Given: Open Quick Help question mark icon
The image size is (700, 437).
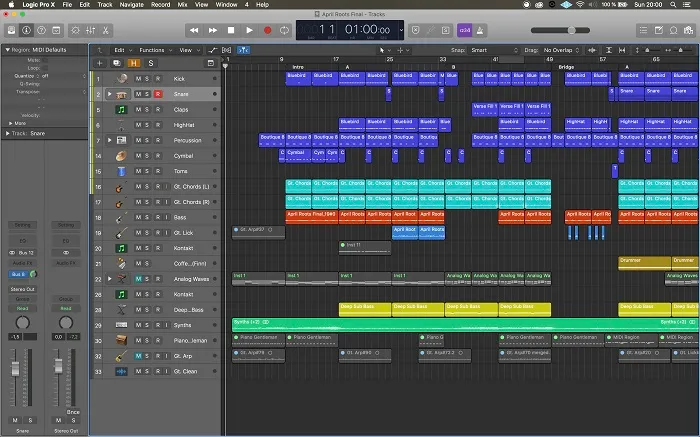Looking at the screenshot, I should click(42, 30).
